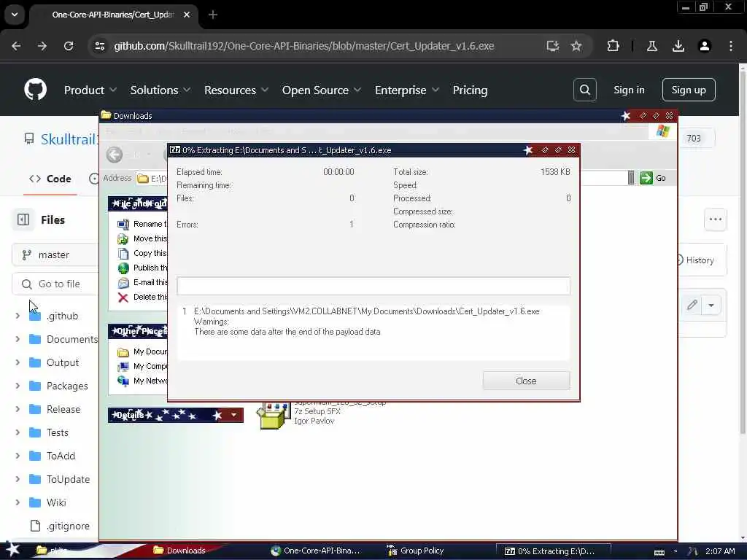Click Delete this file red X
747x560 pixels.
tap(123, 297)
